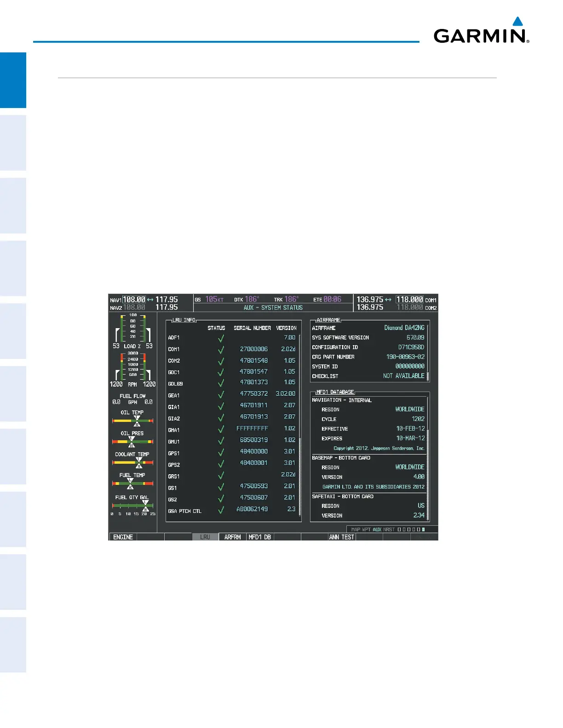
Task: Click the FUEL TEMP gauge pointer
Action: 130,483
